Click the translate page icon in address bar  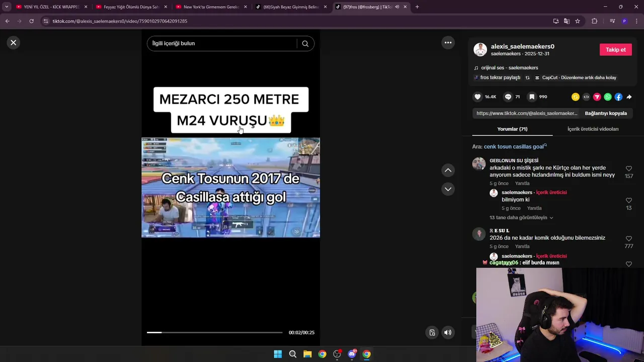(x=567, y=21)
